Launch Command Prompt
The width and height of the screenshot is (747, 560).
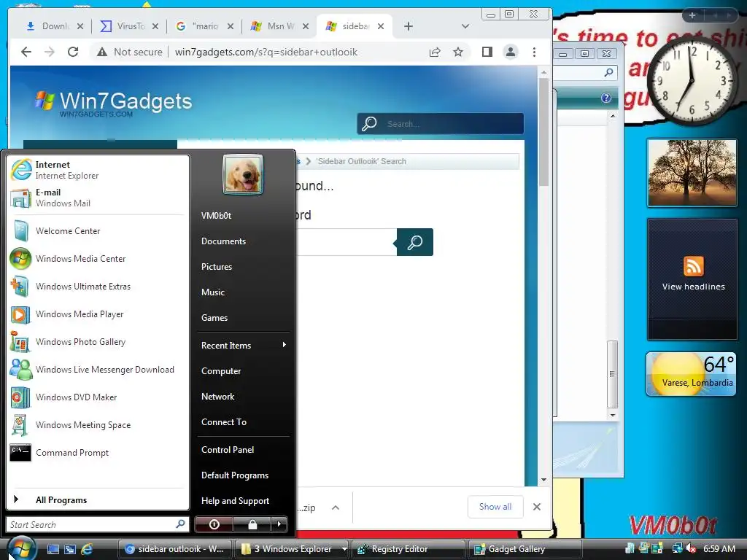coord(98,452)
